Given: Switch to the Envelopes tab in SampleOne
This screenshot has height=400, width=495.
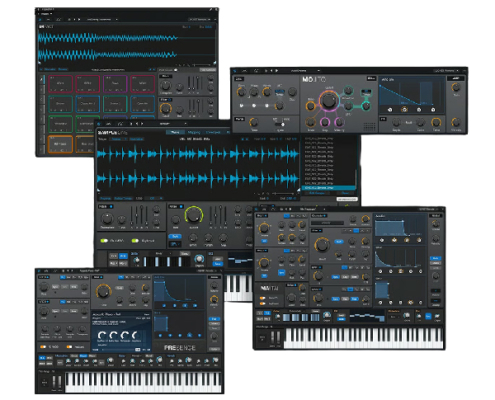Looking at the screenshot, I should (x=213, y=132).
